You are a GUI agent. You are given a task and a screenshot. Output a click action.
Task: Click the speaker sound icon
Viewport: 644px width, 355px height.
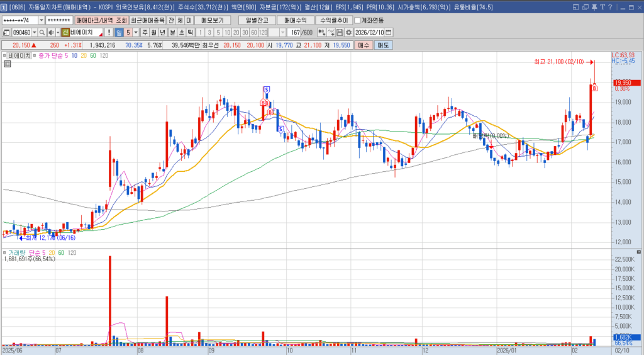pyautogui.click(x=50, y=32)
